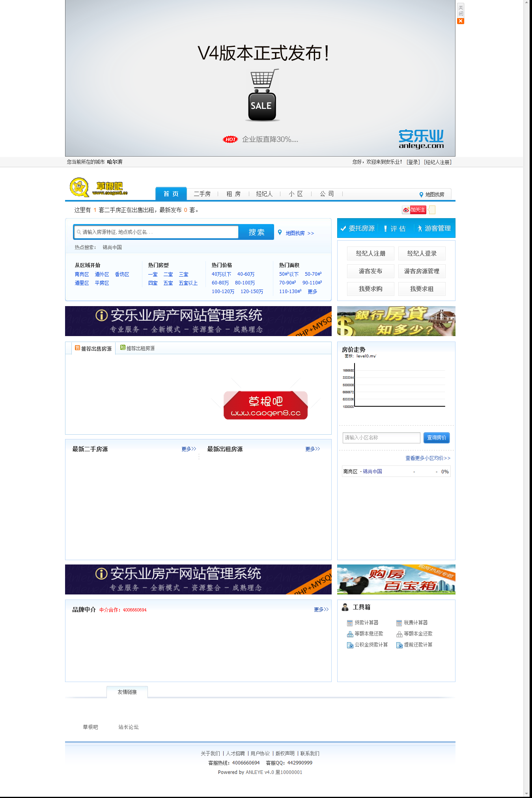Open the 公司 navigation tab
The image size is (532, 798).
pos(327,194)
